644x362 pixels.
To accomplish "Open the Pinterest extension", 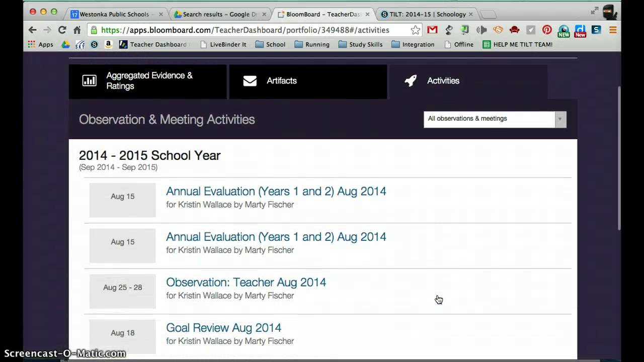I will tap(547, 30).
